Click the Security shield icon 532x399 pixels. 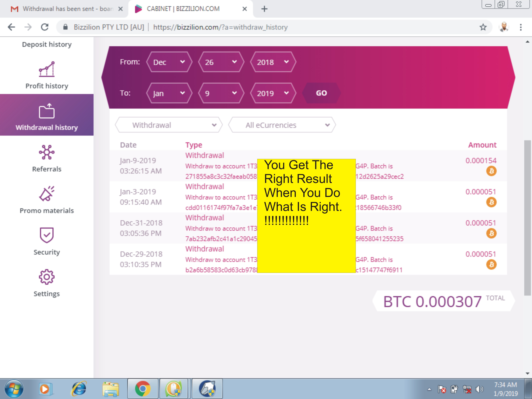tap(47, 235)
